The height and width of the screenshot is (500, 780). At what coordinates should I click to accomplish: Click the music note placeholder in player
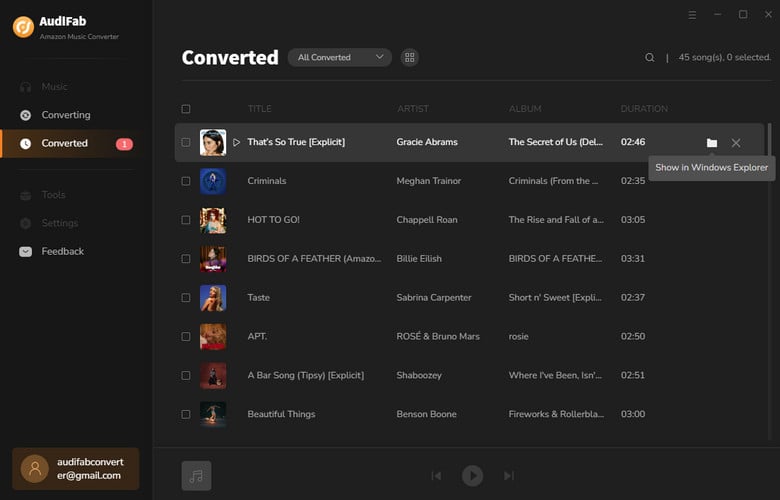click(196, 476)
